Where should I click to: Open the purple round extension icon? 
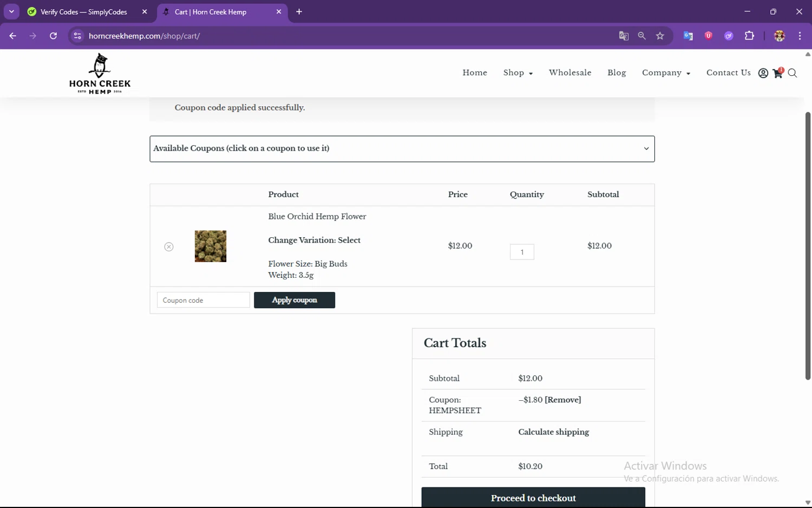click(x=729, y=36)
